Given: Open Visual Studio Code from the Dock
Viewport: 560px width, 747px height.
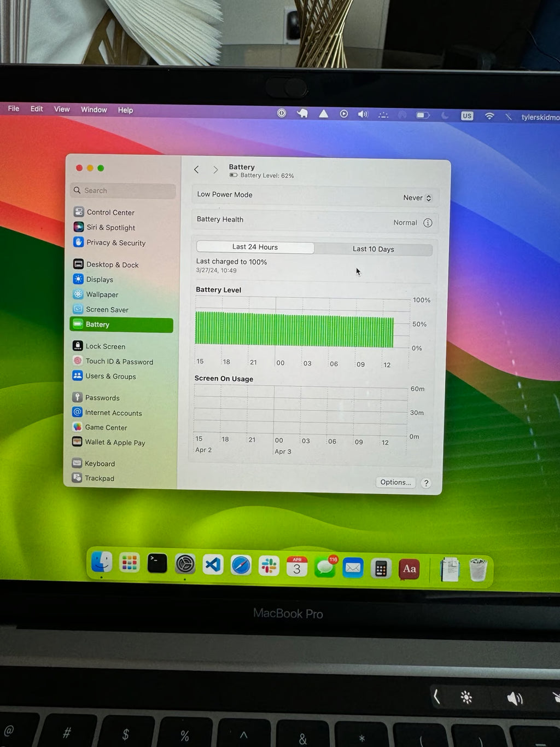Looking at the screenshot, I should (x=213, y=564).
